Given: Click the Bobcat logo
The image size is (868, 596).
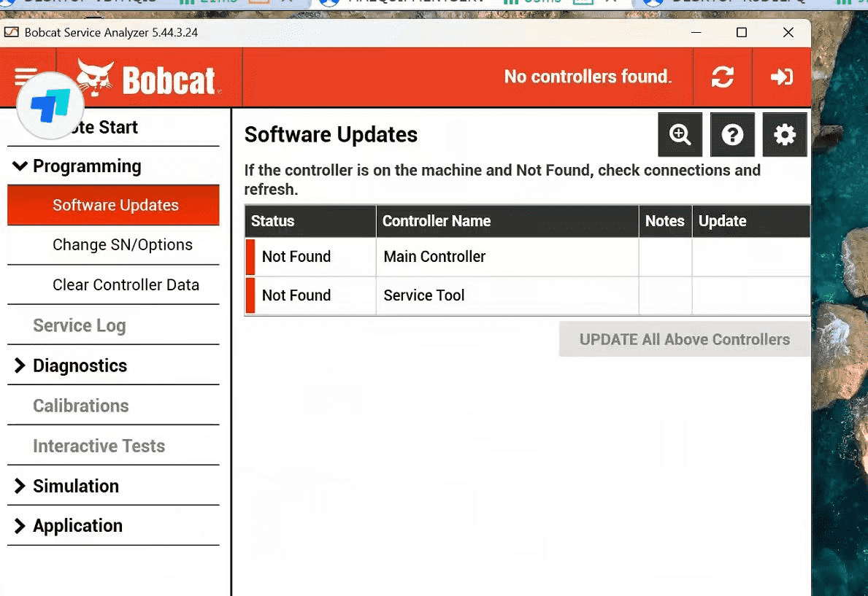Looking at the screenshot, I should [148, 78].
